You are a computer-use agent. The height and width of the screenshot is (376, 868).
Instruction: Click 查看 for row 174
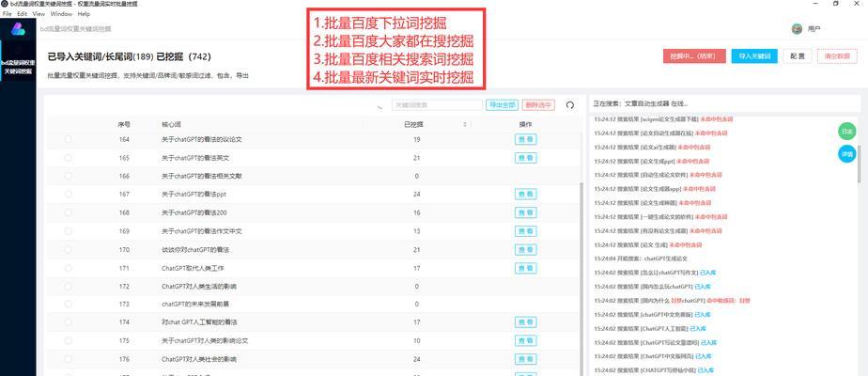(x=525, y=322)
